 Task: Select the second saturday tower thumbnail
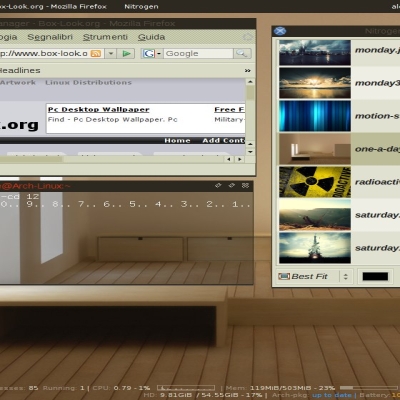pyautogui.click(x=315, y=248)
